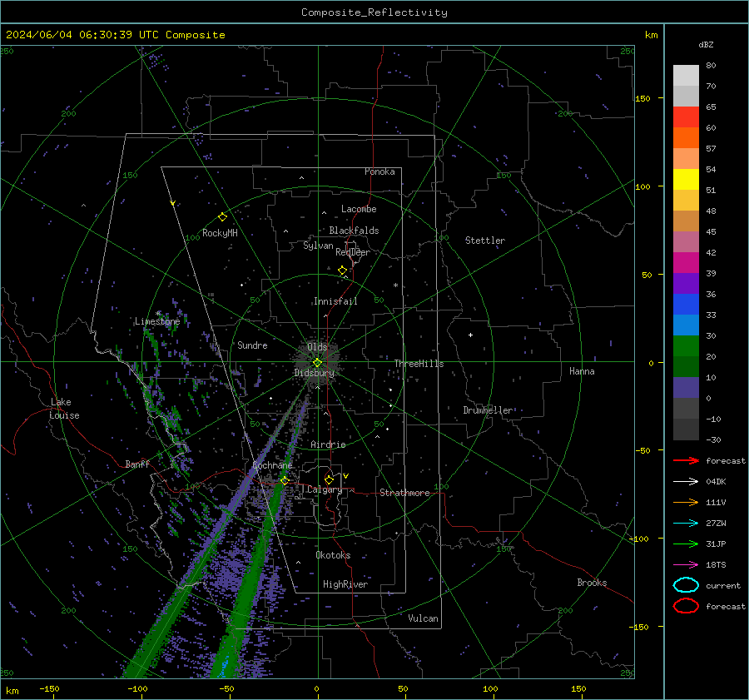Click the white 04DK arrow legend icon
The width and height of the screenshot is (749, 700).
pos(686,481)
